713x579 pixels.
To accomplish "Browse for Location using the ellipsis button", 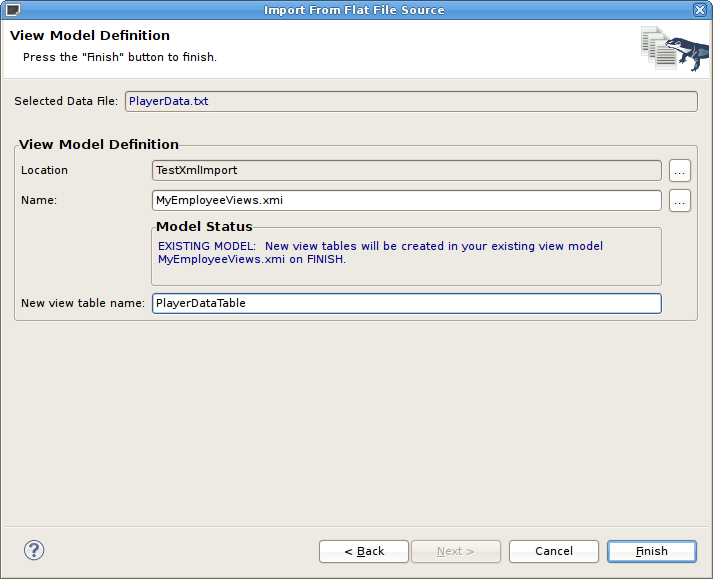I will (x=680, y=170).
